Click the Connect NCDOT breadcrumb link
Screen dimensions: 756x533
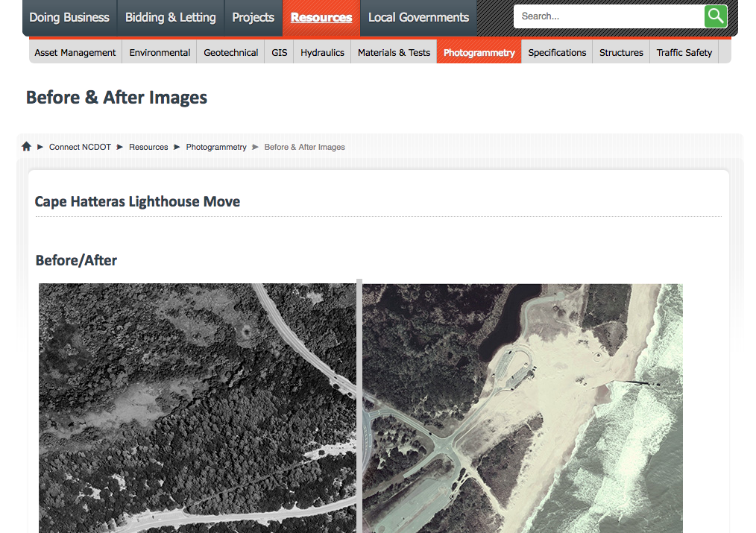click(80, 147)
